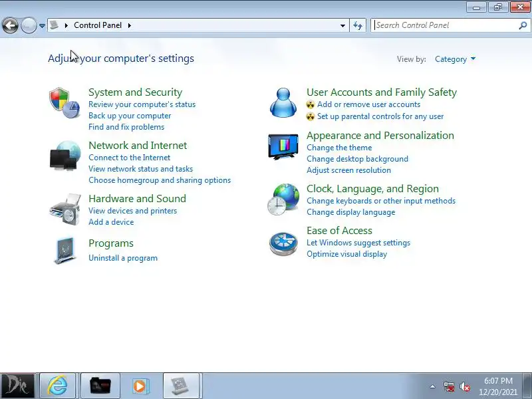
Task: Open Find and fix problems
Action: pyautogui.click(x=126, y=127)
